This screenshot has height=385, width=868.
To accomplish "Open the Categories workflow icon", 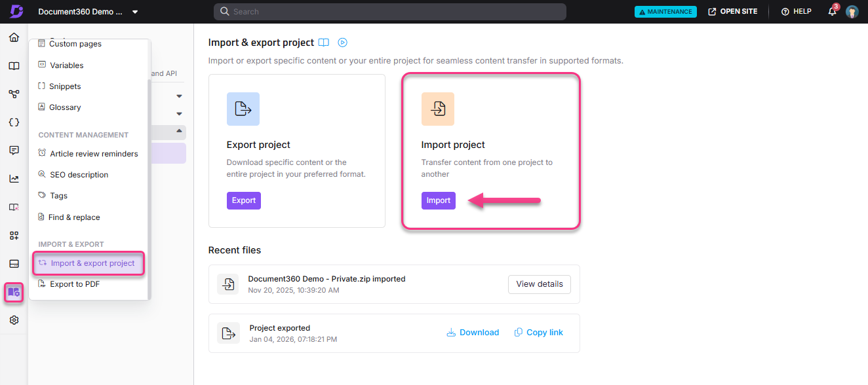I will 14,94.
